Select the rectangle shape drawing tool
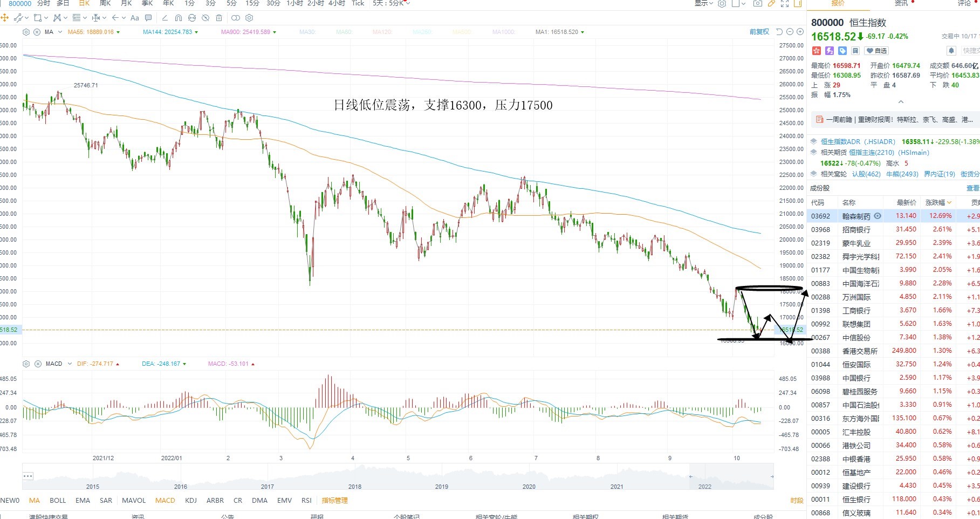Viewport: 980px width, 519px height. pos(38,18)
